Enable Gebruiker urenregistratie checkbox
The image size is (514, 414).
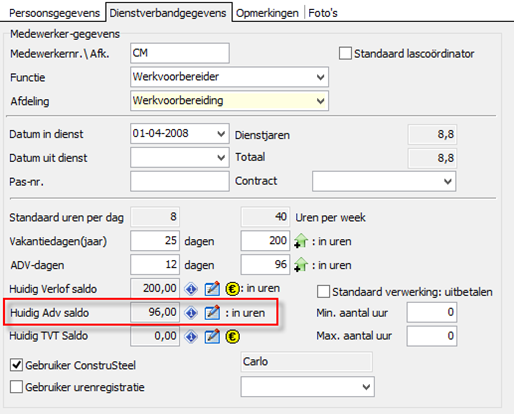click(x=16, y=387)
